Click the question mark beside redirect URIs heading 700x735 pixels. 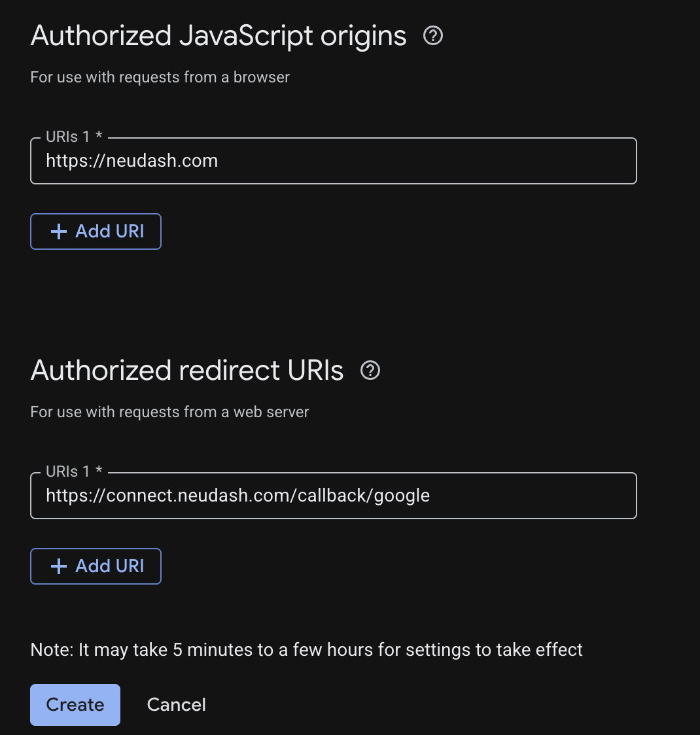[x=370, y=370]
